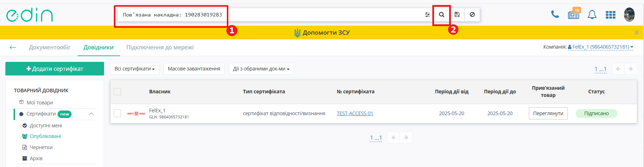Open certificate TEST-ACCESS-01 link
The height and width of the screenshot is (167, 644).
click(355, 113)
